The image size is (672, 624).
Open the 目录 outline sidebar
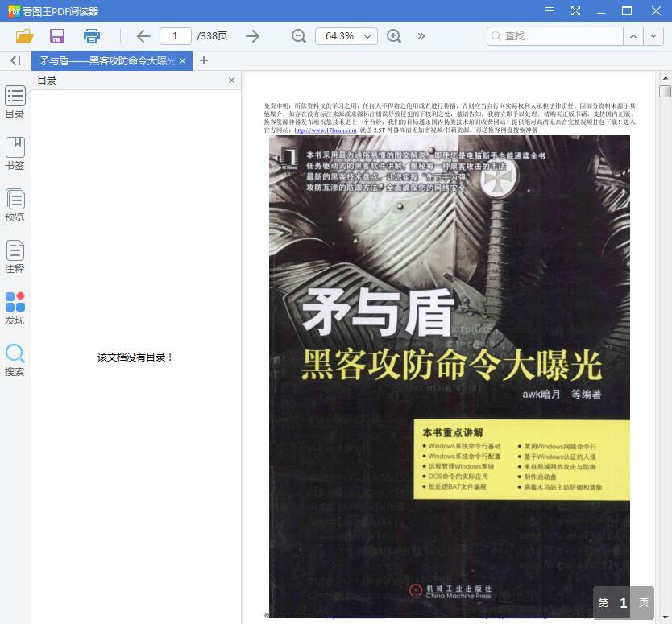[x=15, y=102]
